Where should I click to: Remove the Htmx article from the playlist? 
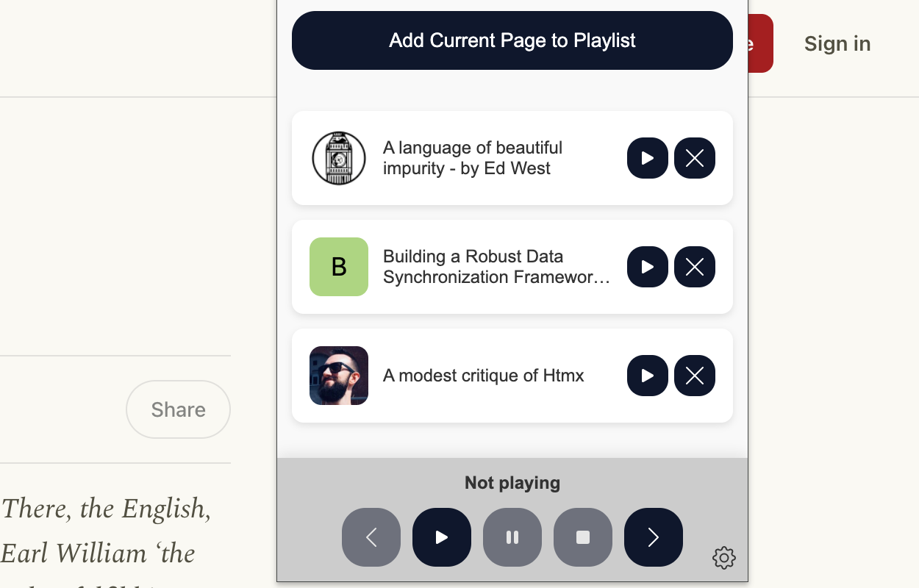click(x=695, y=376)
